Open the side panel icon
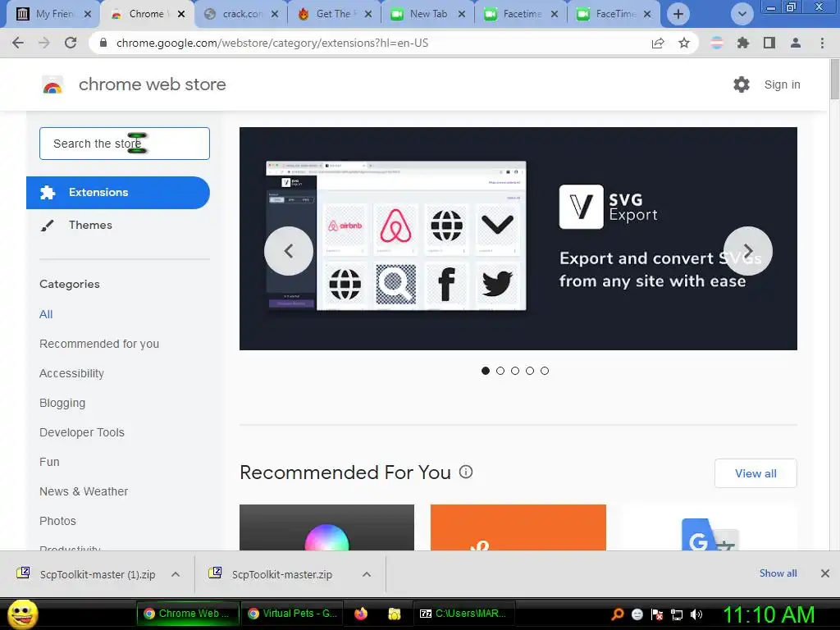The width and height of the screenshot is (840, 630). (x=769, y=43)
